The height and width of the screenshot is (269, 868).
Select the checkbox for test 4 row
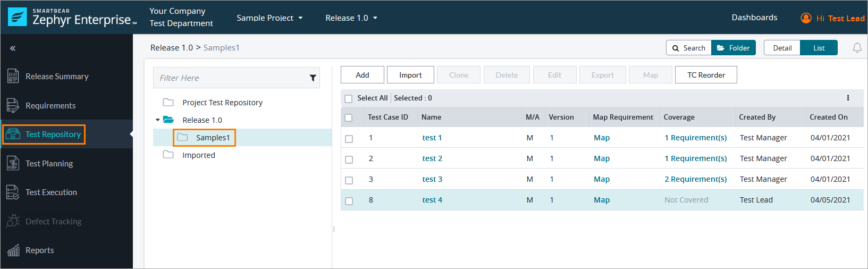pos(349,201)
